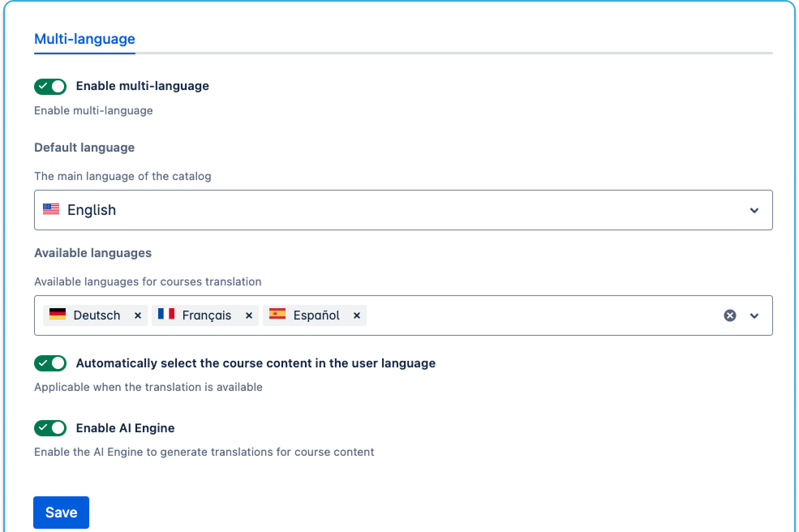This screenshot has height=532, width=799.
Task: Switch to the Multi-language tab
Action: pos(84,39)
